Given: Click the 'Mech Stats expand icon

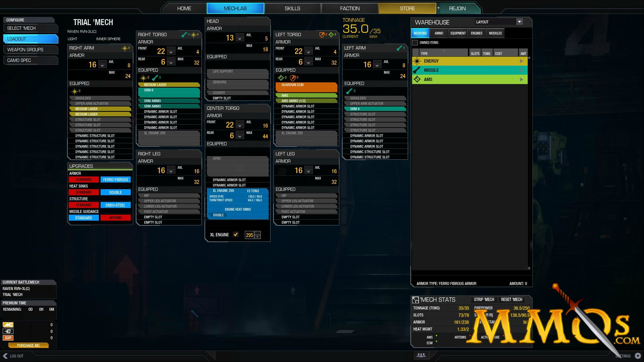Looking at the screenshot, I should (415, 300).
